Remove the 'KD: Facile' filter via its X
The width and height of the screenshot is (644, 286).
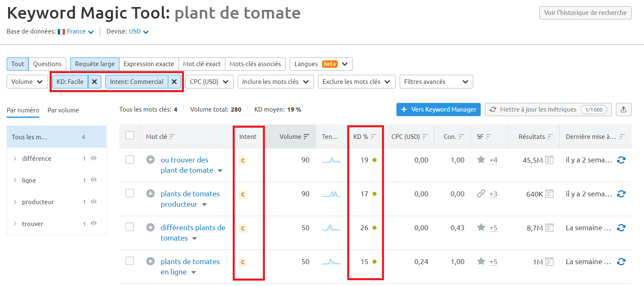95,81
